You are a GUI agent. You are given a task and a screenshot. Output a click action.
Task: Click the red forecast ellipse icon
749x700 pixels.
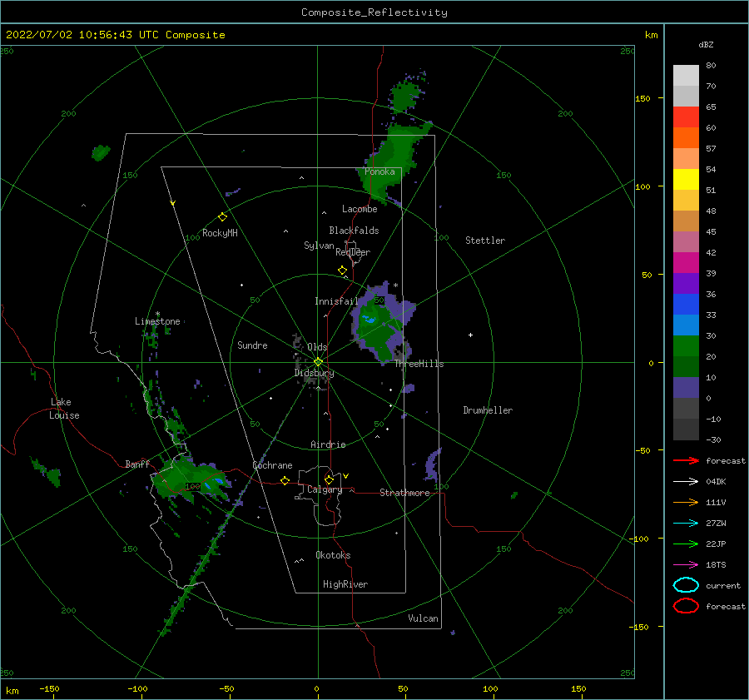[x=686, y=606]
